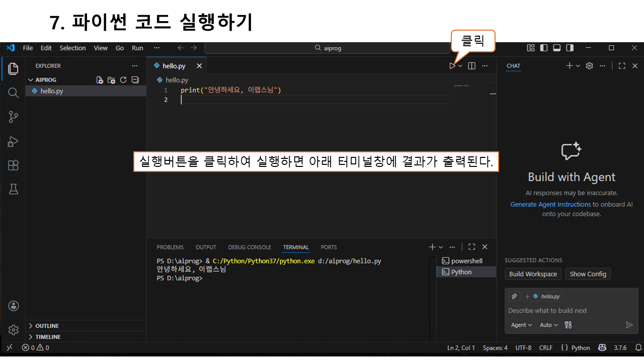Open the Run menu
The height and width of the screenshot is (362, 644).
[137, 48]
